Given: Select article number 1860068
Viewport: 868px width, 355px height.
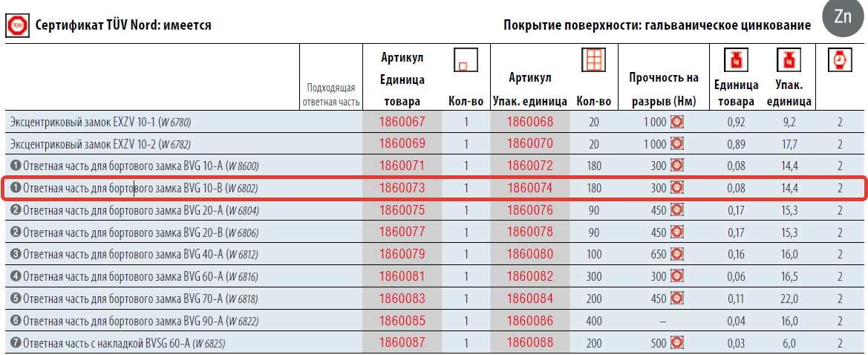Looking at the screenshot, I should point(529,121).
